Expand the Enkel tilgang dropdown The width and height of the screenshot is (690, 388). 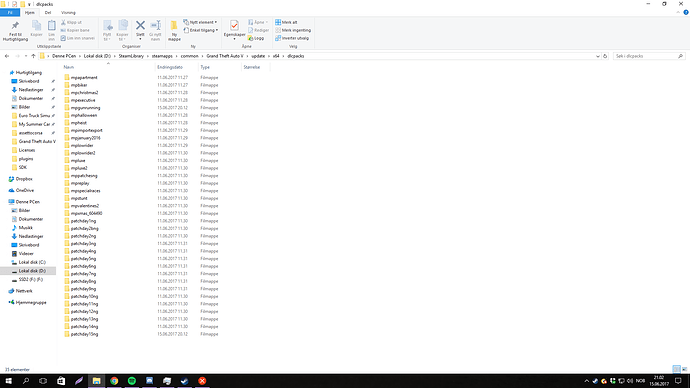point(201,30)
